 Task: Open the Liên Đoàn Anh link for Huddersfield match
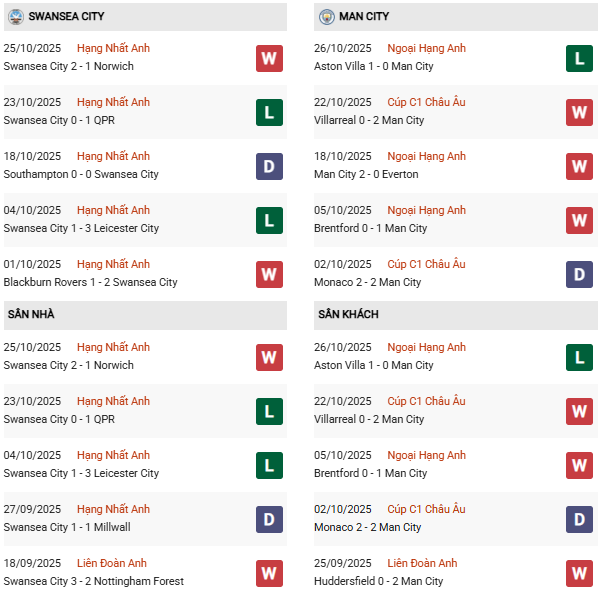[426, 563]
